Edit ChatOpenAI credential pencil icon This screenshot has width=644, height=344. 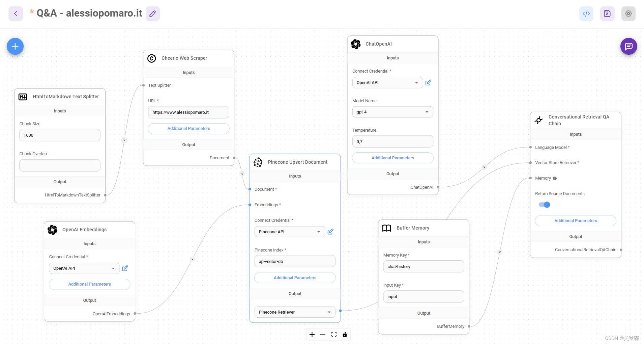click(428, 83)
